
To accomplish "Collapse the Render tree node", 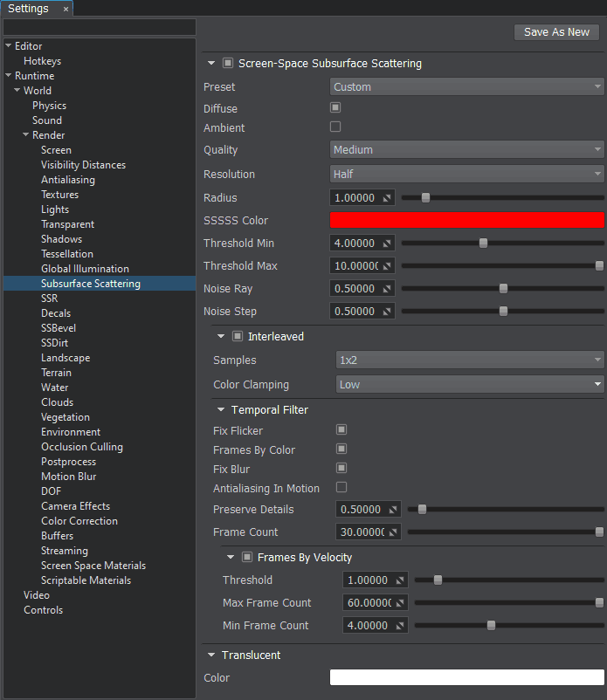I will click(x=26, y=135).
